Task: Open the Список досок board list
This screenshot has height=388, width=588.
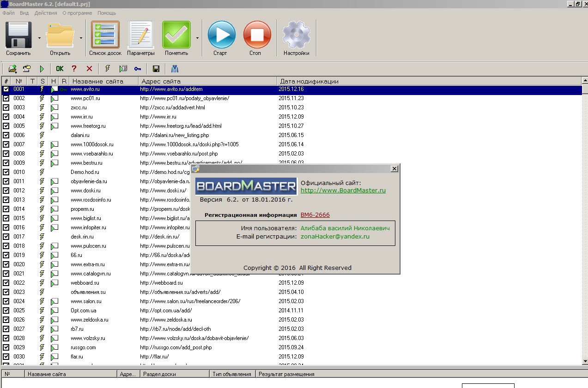Action: point(105,39)
